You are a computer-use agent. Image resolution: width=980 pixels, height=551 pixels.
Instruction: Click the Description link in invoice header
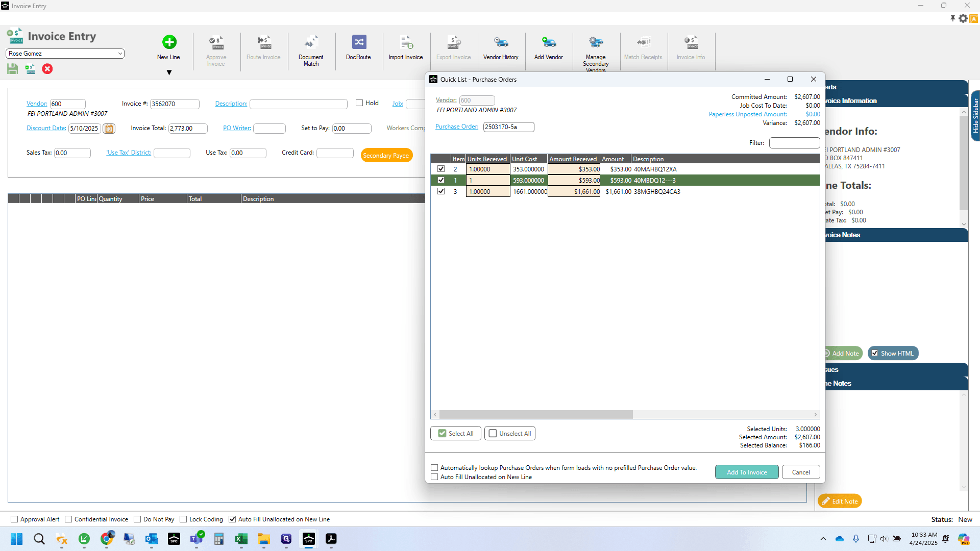tap(231, 104)
